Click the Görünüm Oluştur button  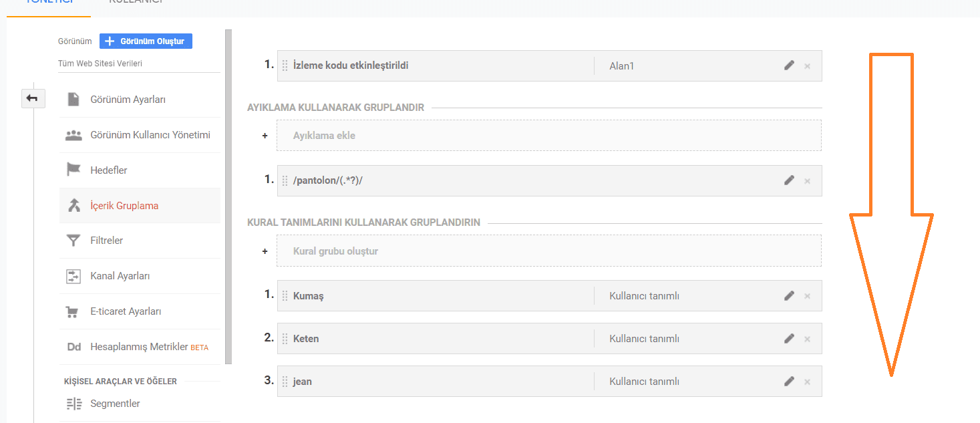click(146, 41)
